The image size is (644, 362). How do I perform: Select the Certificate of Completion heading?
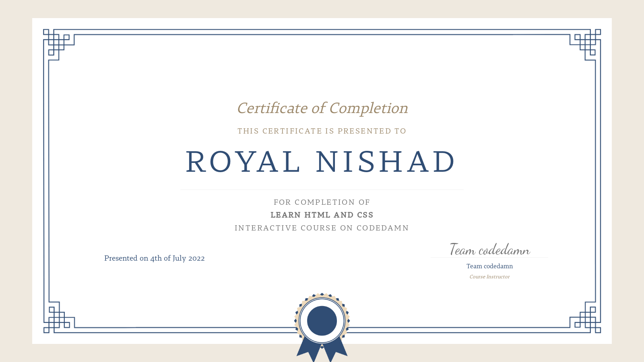(322, 108)
